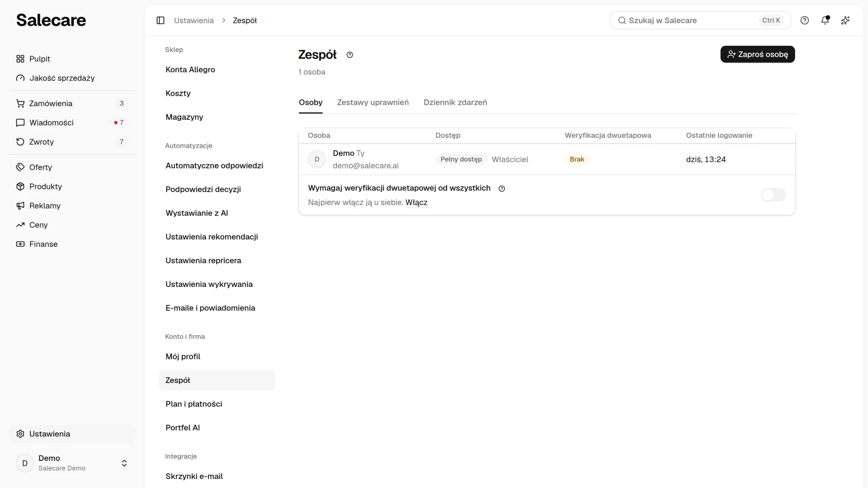Open the help circle icon in top bar

805,20
